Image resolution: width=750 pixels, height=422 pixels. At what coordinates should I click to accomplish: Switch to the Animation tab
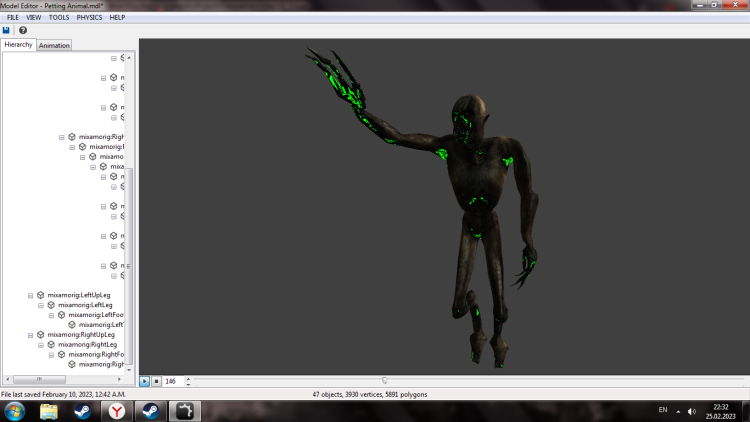click(x=54, y=45)
